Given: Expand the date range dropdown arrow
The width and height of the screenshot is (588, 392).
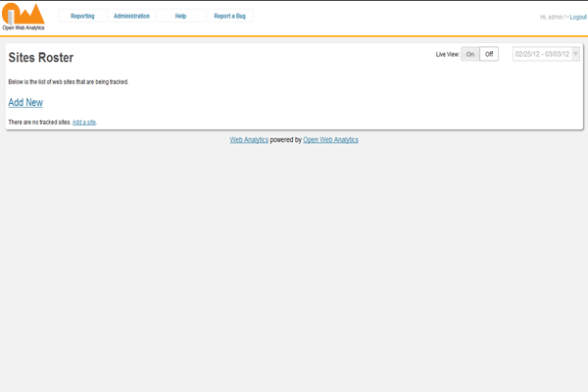Looking at the screenshot, I should pyautogui.click(x=575, y=54).
